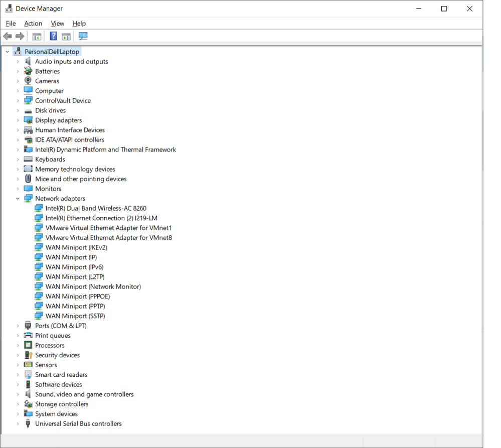This screenshot has height=448, width=501.
Task: Click the Back arrow toolbar icon
Action: tap(8, 37)
